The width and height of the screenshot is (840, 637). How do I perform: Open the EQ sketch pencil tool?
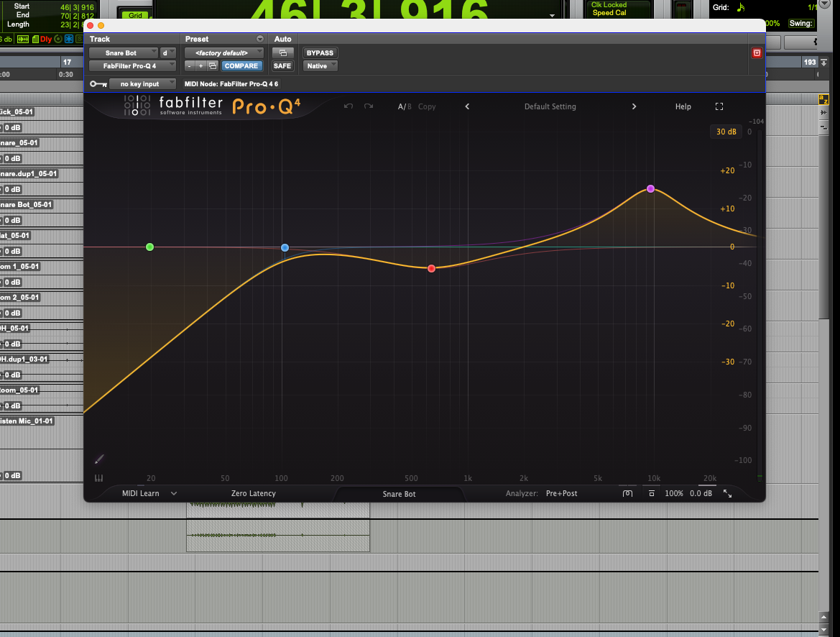coord(99,459)
